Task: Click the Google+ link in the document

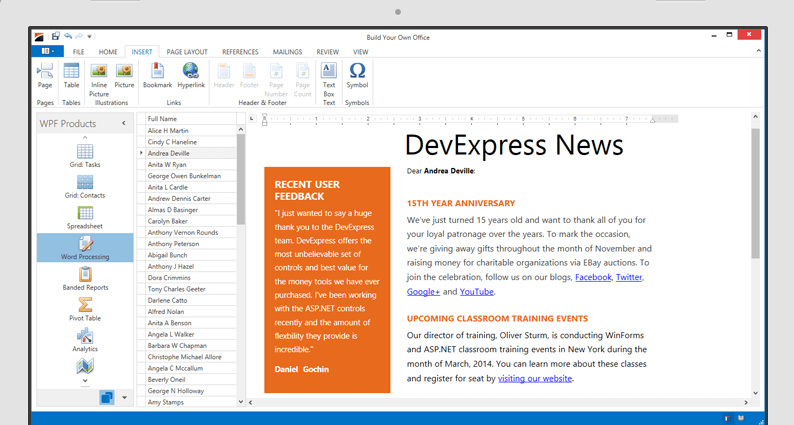Action: tap(423, 292)
